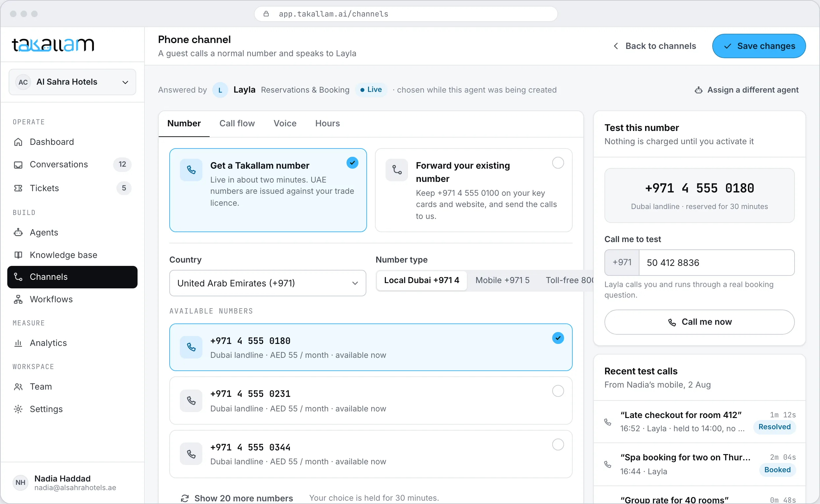Open Workflows icon in sidebar
This screenshot has width=820, height=504.
(x=18, y=299)
